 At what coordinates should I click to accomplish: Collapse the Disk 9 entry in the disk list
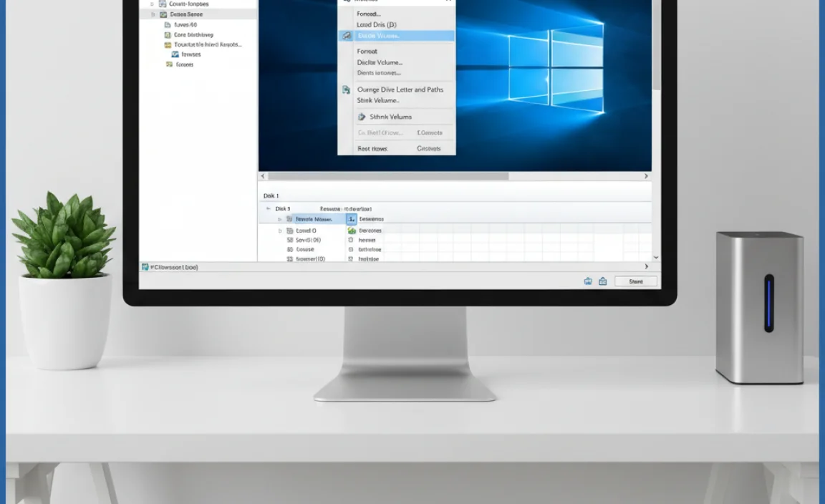tap(269, 208)
